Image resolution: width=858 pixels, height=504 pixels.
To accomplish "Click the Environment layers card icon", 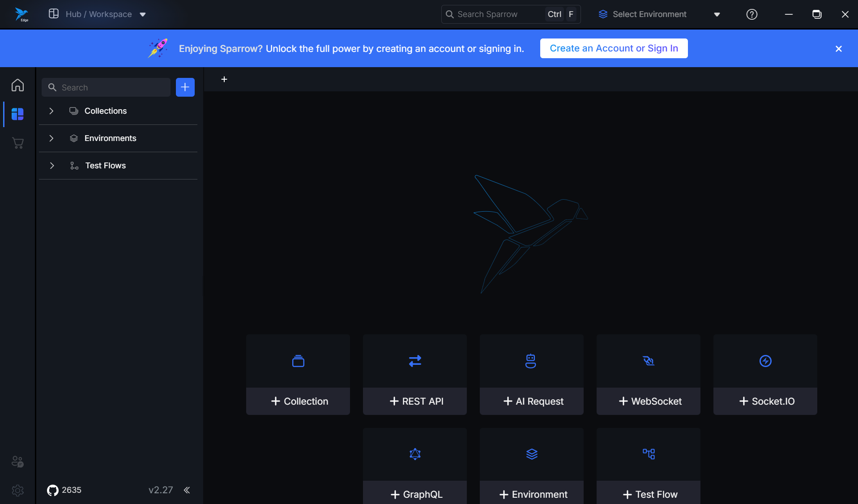I will tap(532, 454).
